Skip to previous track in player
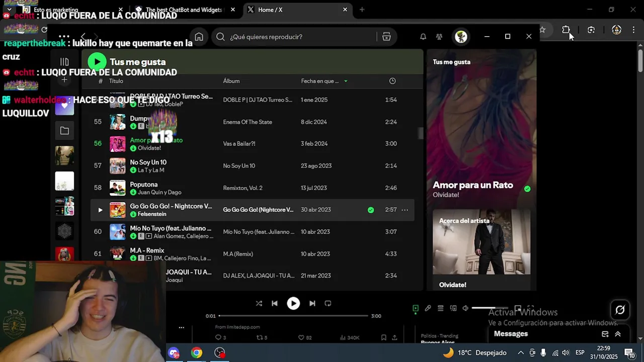This screenshot has width=644, height=362. tap(274, 303)
